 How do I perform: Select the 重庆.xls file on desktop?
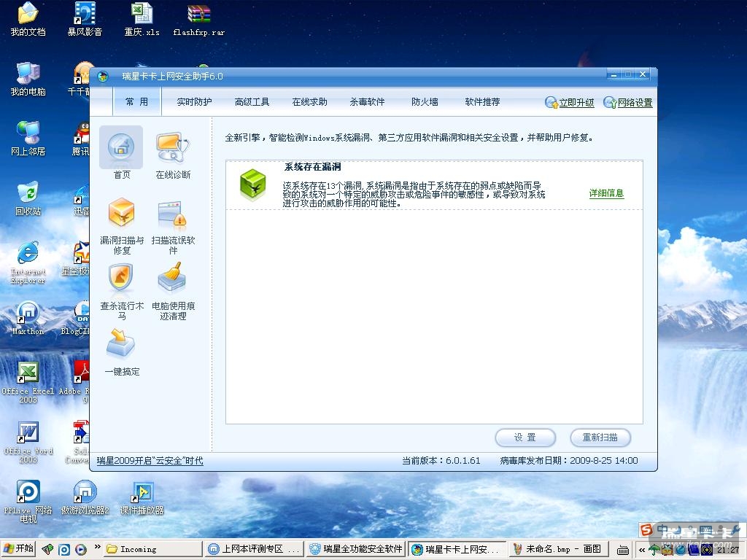click(142, 20)
